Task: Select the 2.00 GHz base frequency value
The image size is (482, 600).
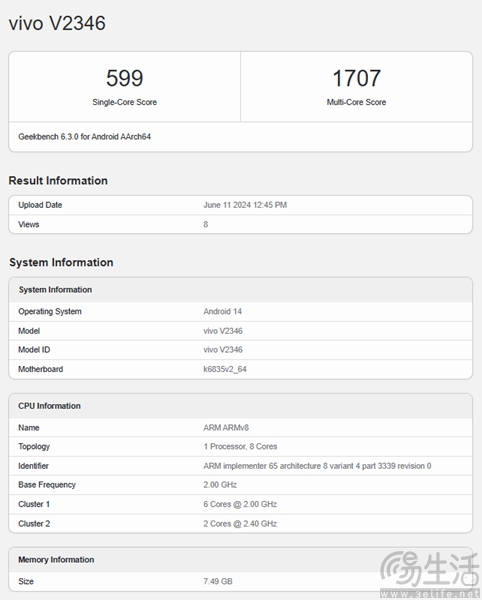Action: coord(220,485)
